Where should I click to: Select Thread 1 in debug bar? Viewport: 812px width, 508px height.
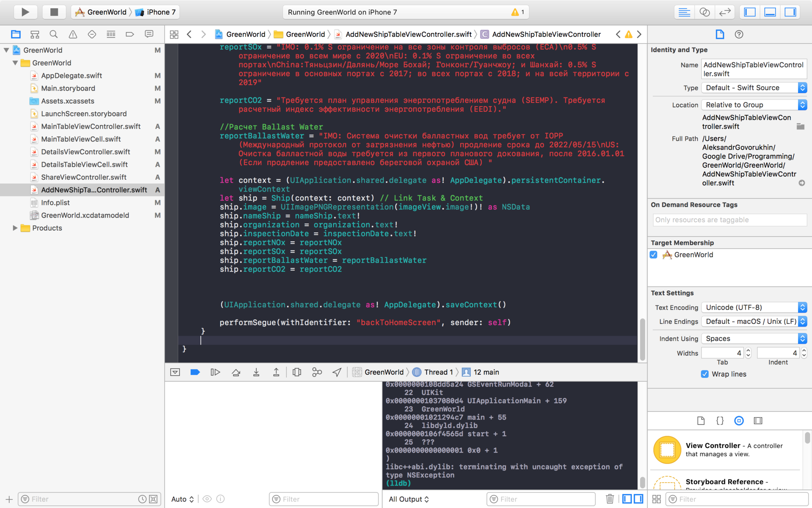pos(433,372)
